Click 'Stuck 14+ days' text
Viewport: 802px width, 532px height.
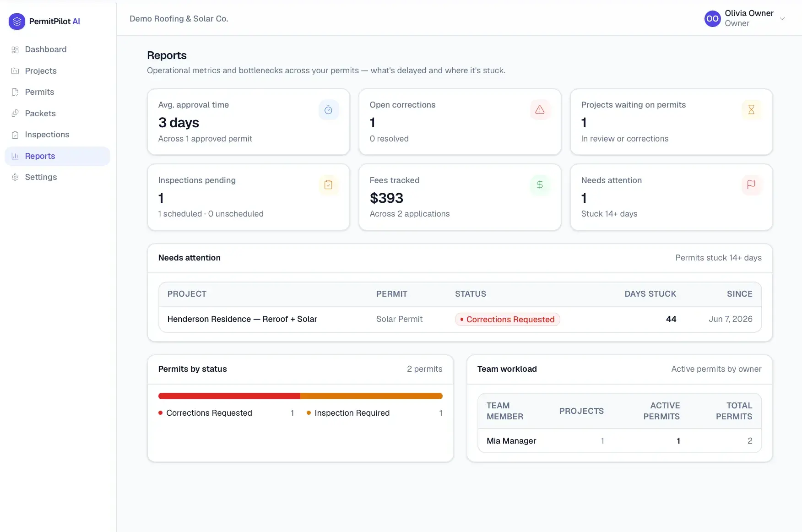tap(609, 214)
